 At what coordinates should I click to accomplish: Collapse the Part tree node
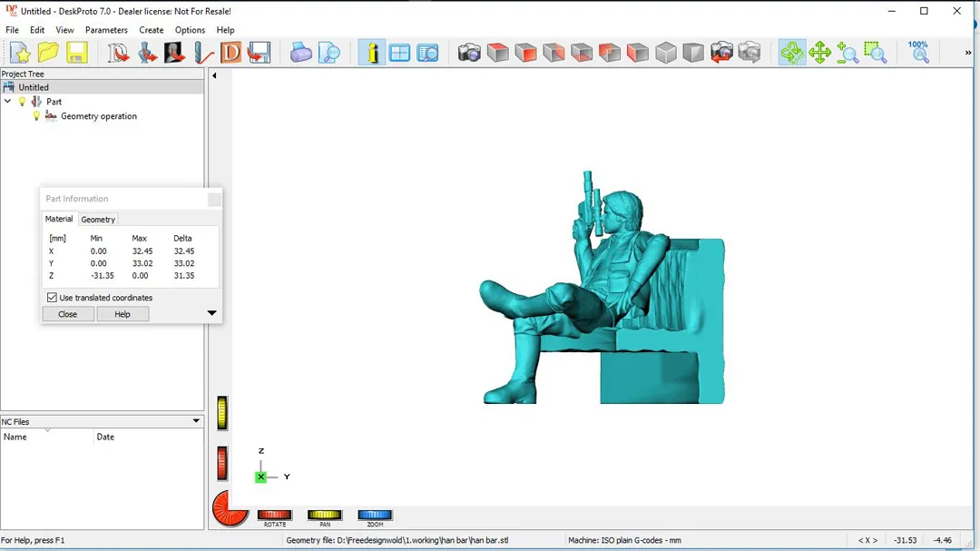[x=7, y=101]
